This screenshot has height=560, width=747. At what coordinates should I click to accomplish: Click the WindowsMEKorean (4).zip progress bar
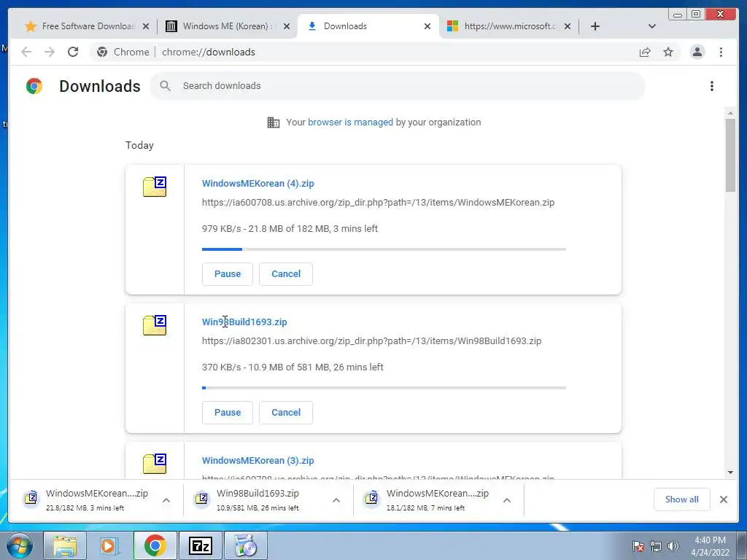(384, 249)
